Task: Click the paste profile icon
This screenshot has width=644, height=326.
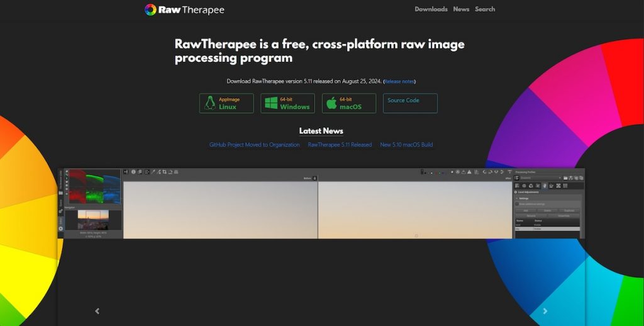Action: 581,178
